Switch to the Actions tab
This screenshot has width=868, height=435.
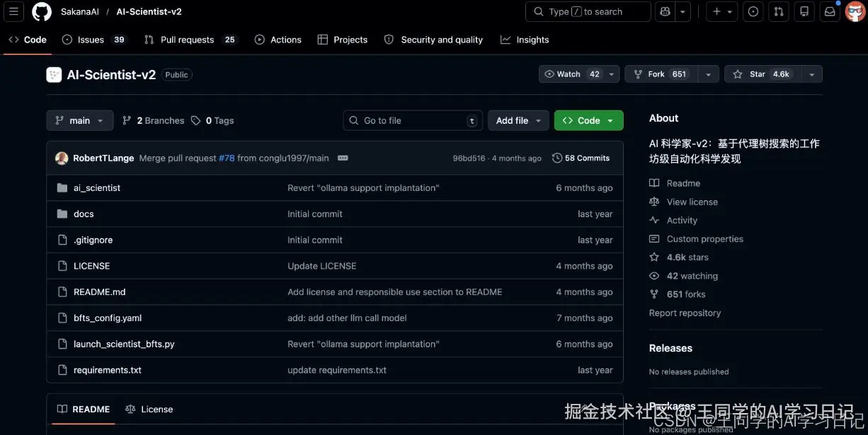tap(278, 40)
